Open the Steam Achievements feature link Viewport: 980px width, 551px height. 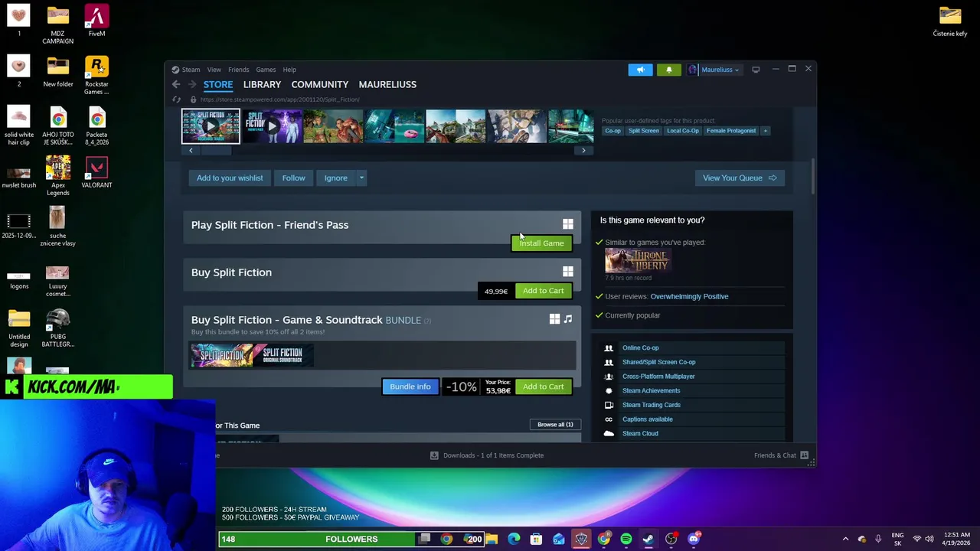point(651,390)
